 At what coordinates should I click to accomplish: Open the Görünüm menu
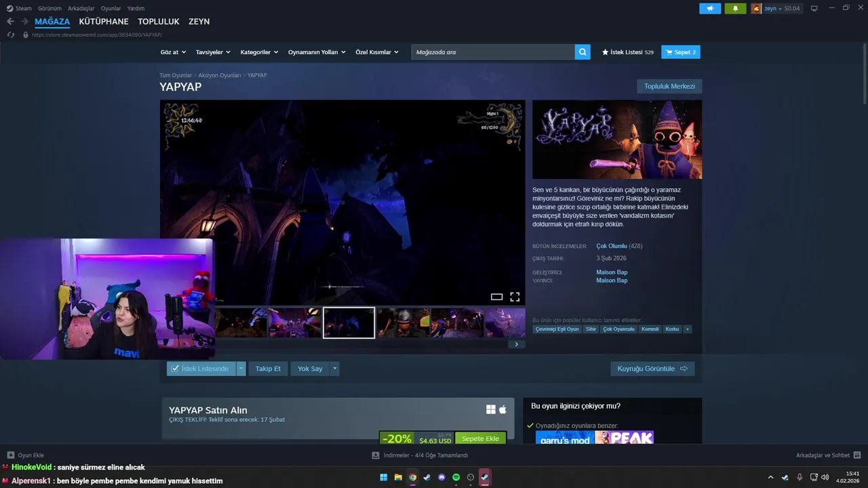50,8
